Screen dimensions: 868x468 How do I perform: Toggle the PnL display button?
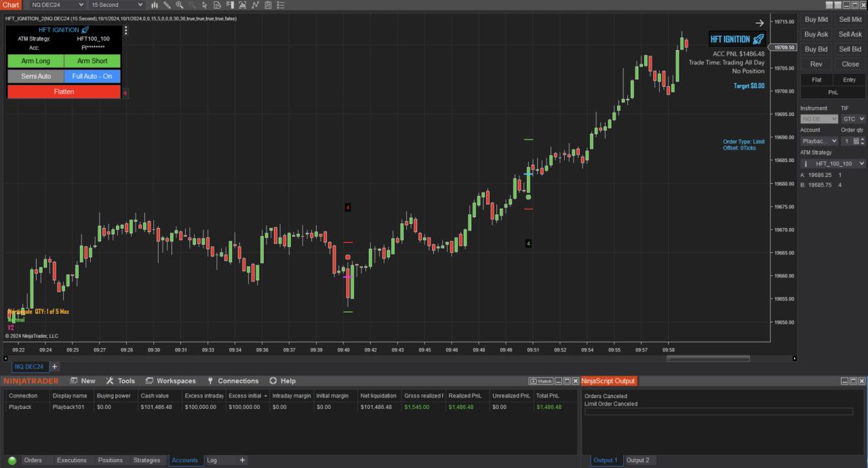[833, 92]
